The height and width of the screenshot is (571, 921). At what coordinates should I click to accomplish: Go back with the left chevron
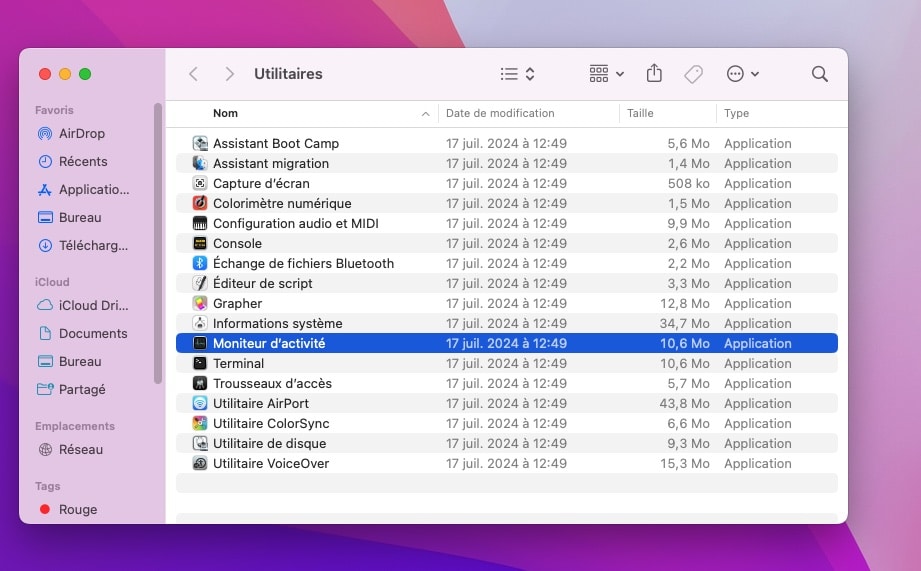click(x=193, y=74)
